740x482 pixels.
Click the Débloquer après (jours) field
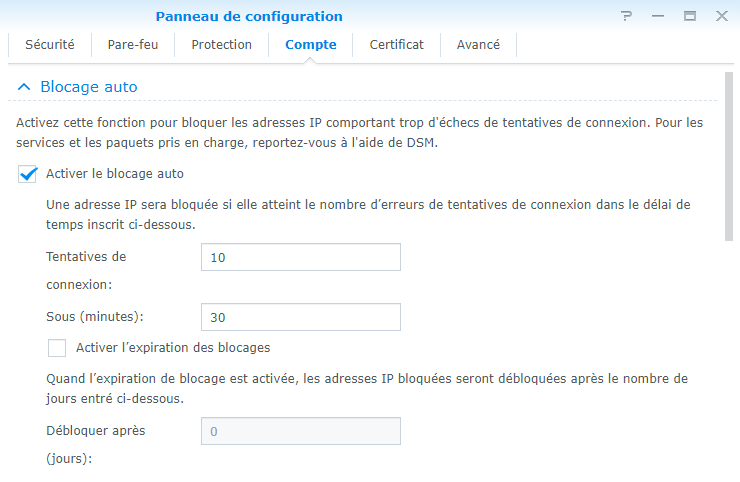pyautogui.click(x=301, y=431)
